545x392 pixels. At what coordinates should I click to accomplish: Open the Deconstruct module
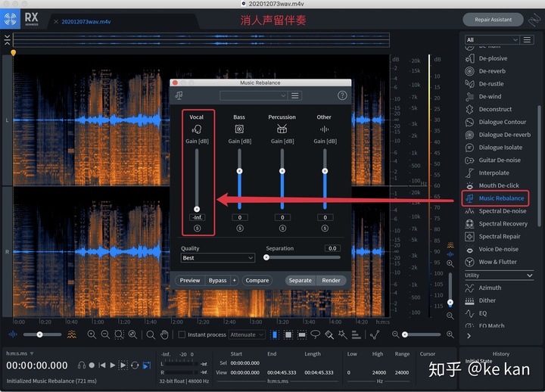[x=489, y=109]
